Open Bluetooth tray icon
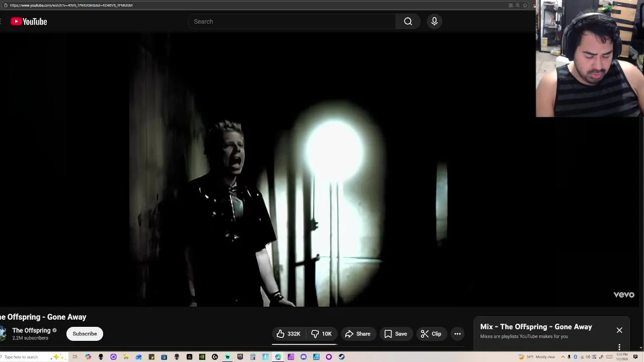The image size is (644, 362). tap(575, 357)
